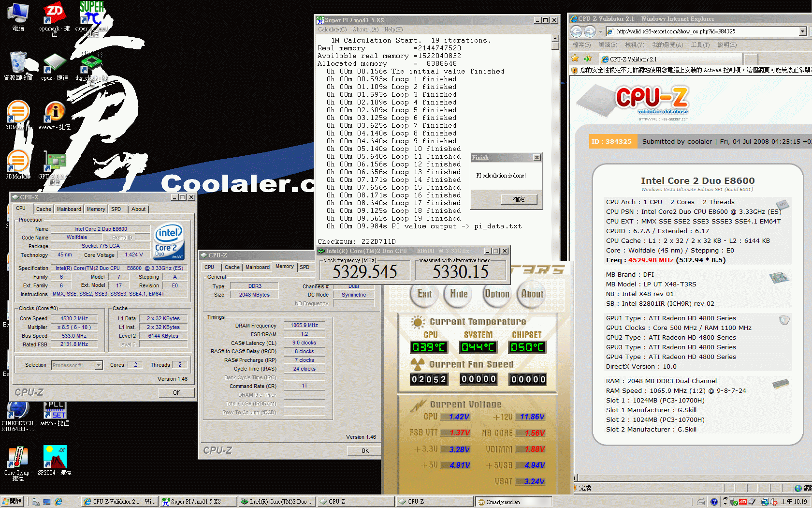Image resolution: width=812 pixels, height=508 pixels.
Task: Select the CPU tab in the Memory CPU-Z window
Action: [x=209, y=267]
